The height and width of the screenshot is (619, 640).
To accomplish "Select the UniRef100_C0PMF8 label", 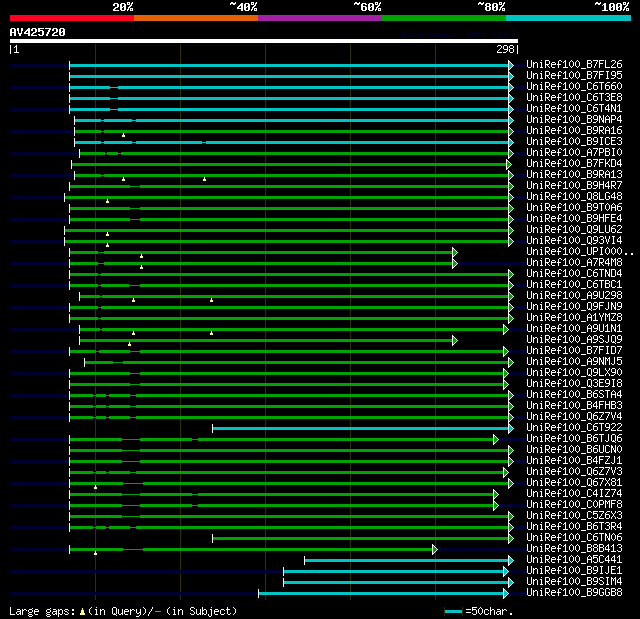I will pyautogui.click(x=574, y=505).
